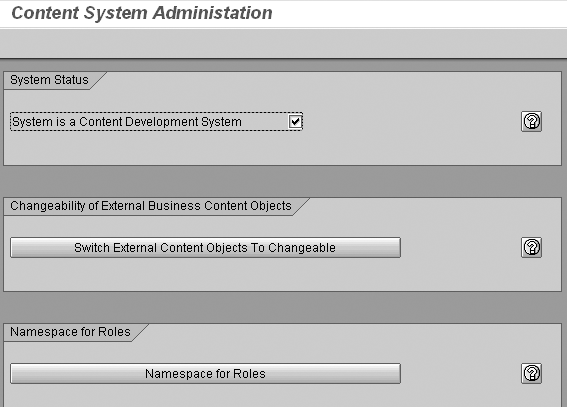Open the Namespace for Roles button
The width and height of the screenshot is (567, 407).
tap(205, 373)
